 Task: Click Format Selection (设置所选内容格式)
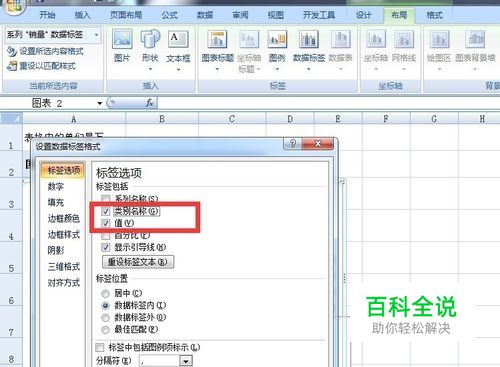pos(45,51)
